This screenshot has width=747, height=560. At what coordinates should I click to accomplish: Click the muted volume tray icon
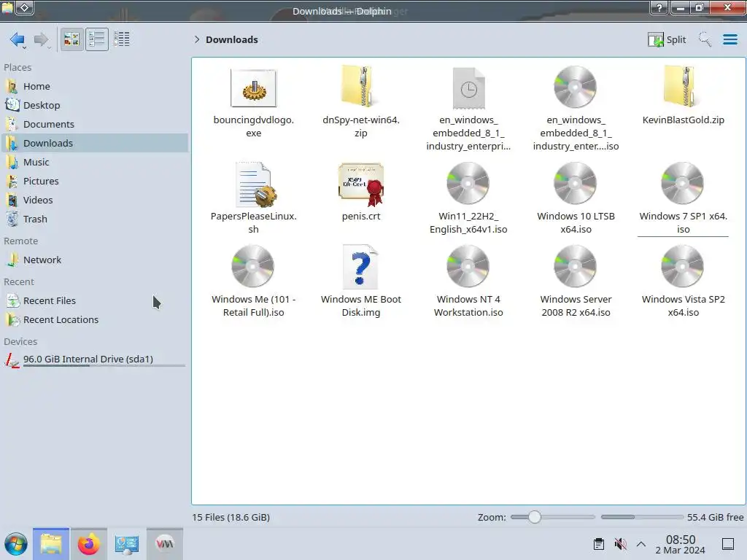[x=620, y=544]
